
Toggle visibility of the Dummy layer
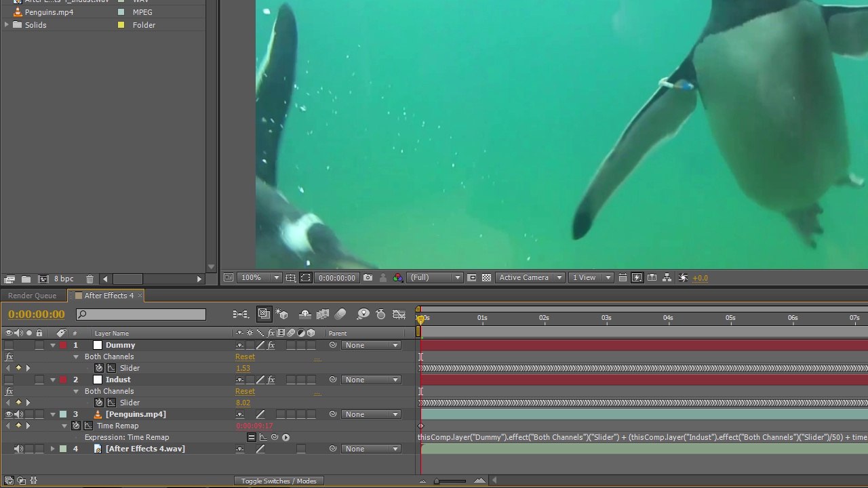coord(9,345)
